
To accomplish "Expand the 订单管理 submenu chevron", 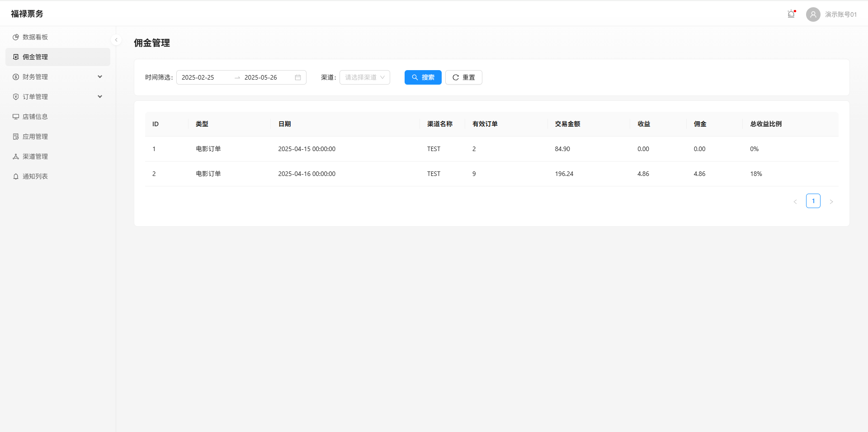I will point(100,97).
